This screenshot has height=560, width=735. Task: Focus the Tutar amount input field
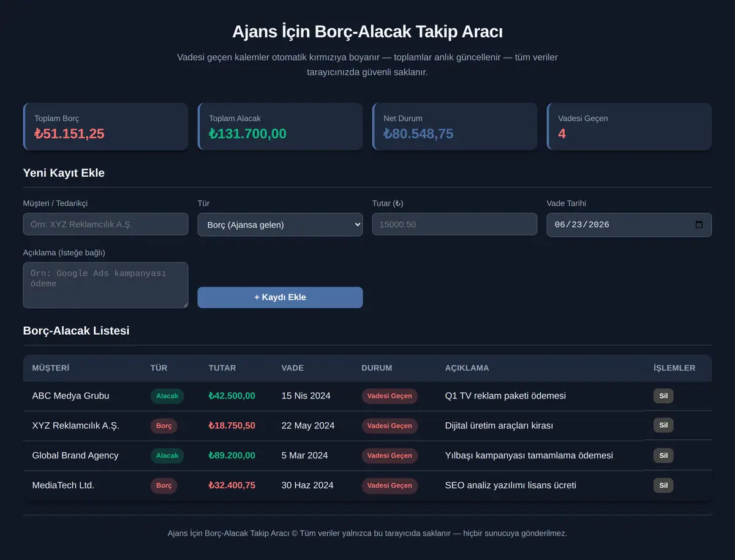click(454, 224)
